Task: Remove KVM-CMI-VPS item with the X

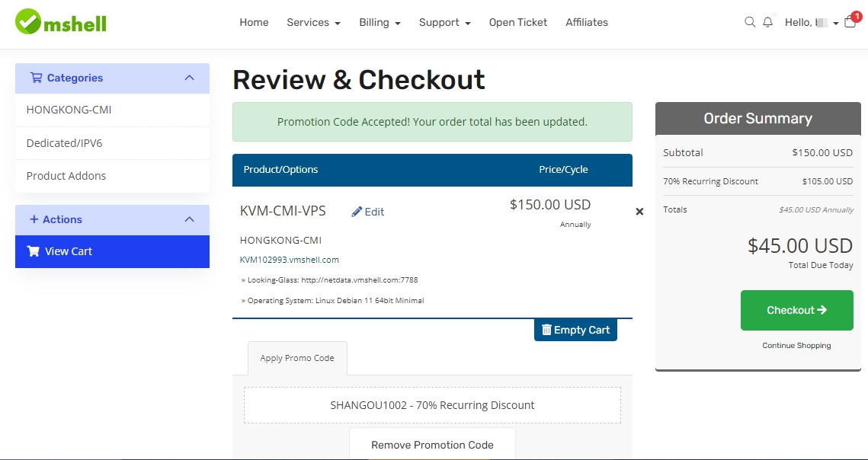Action: tap(639, 212)
